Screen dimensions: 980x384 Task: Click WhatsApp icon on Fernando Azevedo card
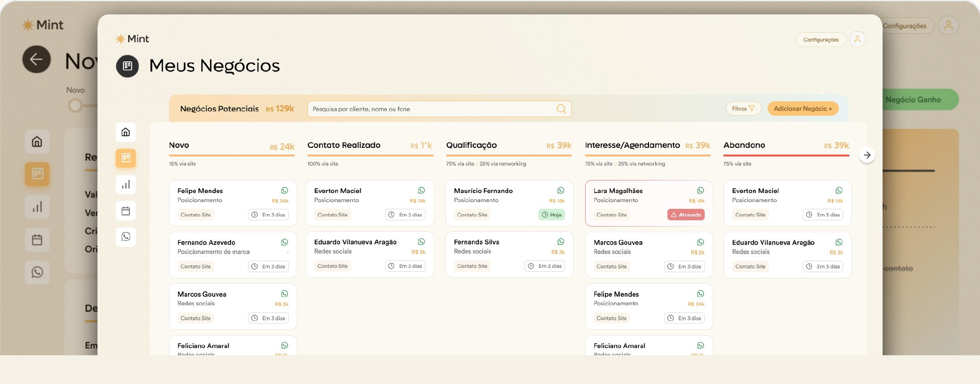pos(284,242)
